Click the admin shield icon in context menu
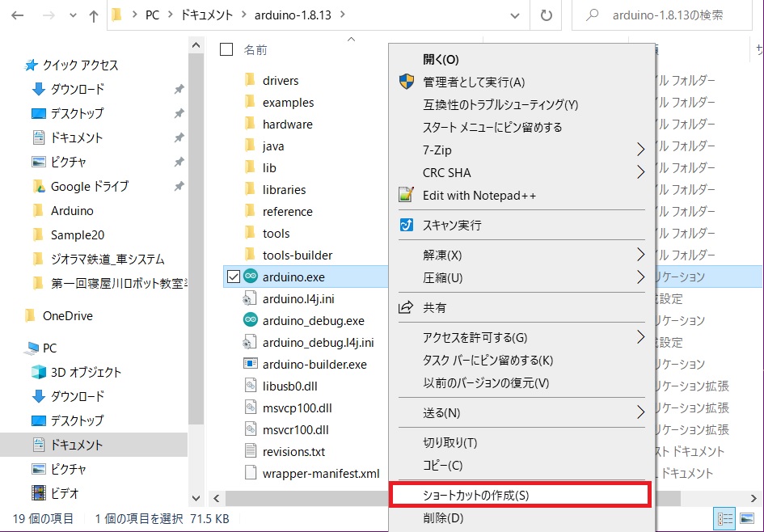This screenshot has width=764, height=532. (x=407, y=82)
